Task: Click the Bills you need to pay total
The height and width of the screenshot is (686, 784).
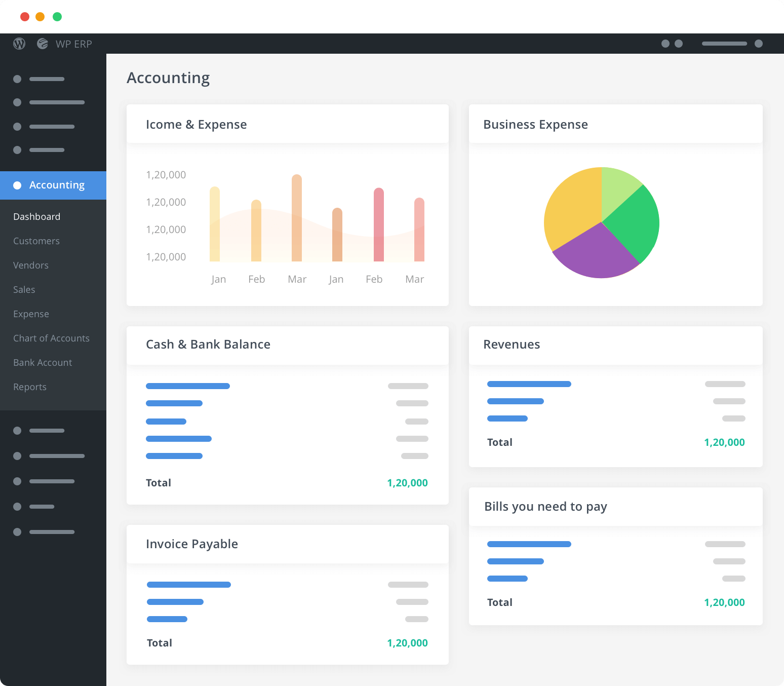Action: [724, 602]
